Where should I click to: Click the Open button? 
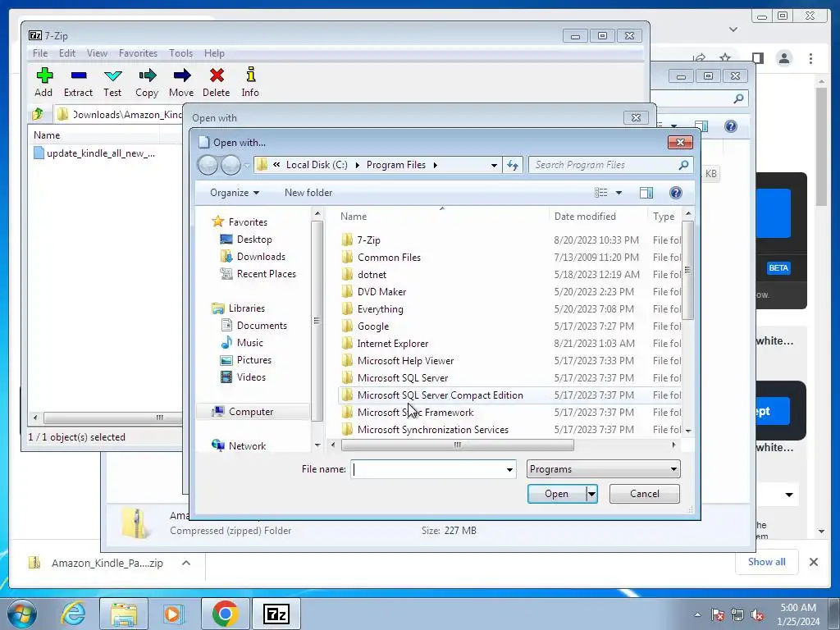point(557,494)
